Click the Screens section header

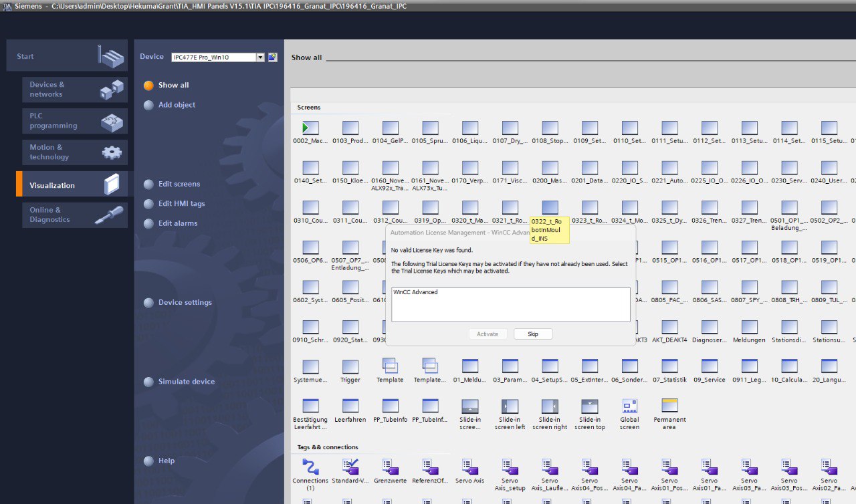point(309,108)
